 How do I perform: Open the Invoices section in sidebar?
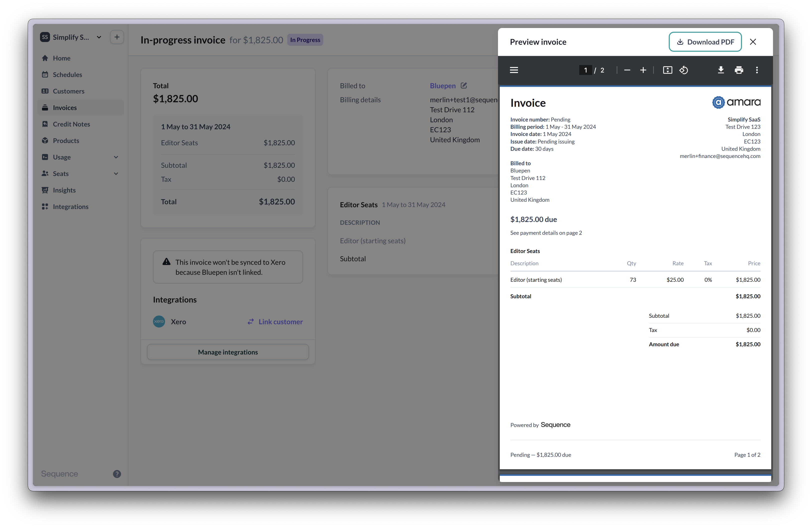(64, 107)
